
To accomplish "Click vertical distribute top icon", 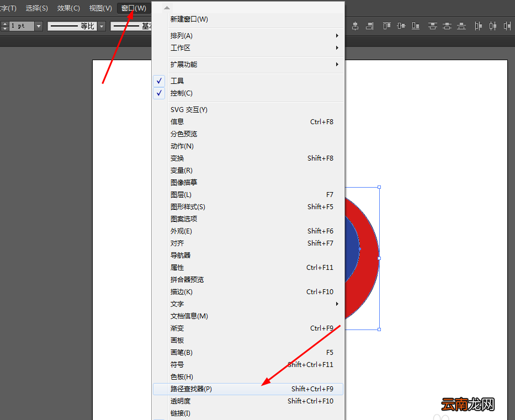I will (433, 26).
